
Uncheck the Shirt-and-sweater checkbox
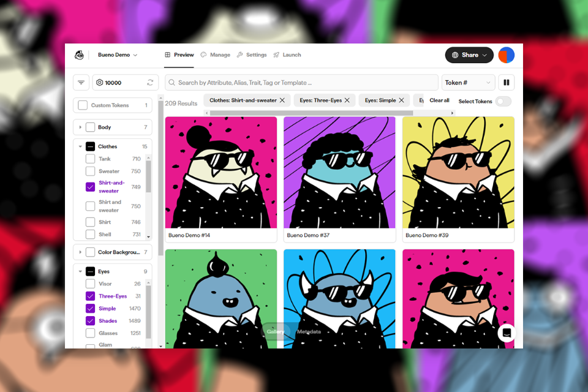pos(91,187)
